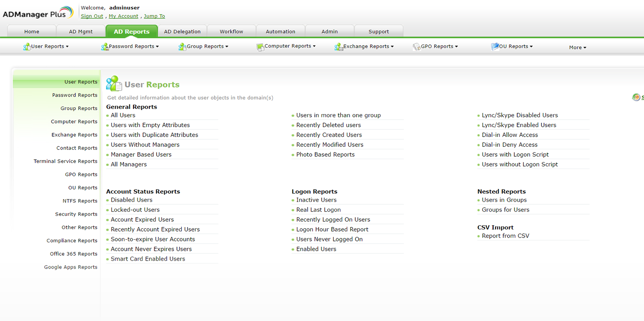The height and width of the screenshot is (321, 644).
Task: Click the GPO Reports toolbar icon
Action: 416,47
